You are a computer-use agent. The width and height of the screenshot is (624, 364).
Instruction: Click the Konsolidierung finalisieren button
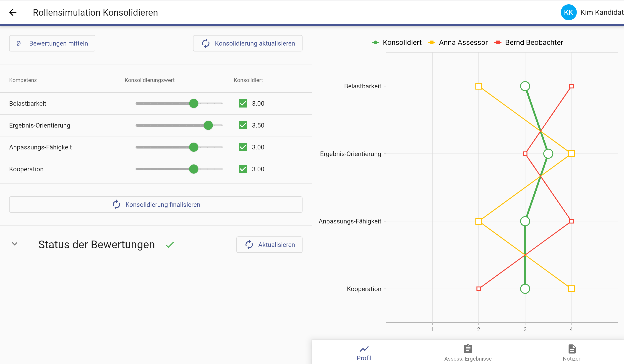click(156, 205)
